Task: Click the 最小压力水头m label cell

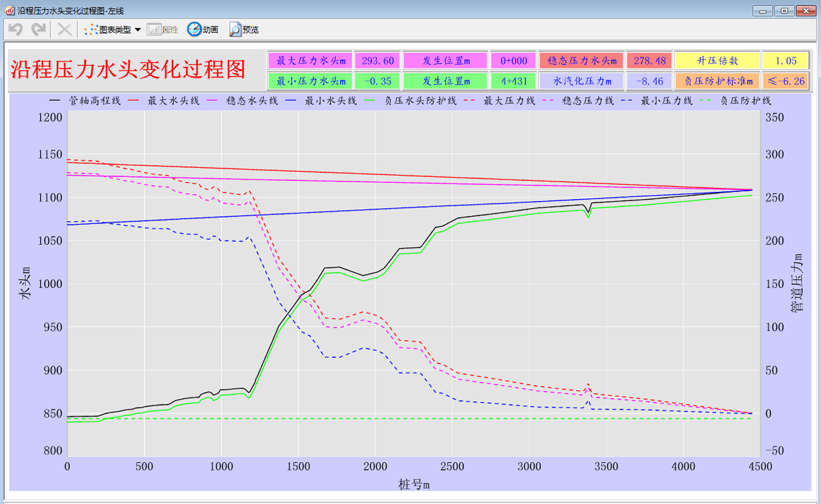Action: [310, 81]
